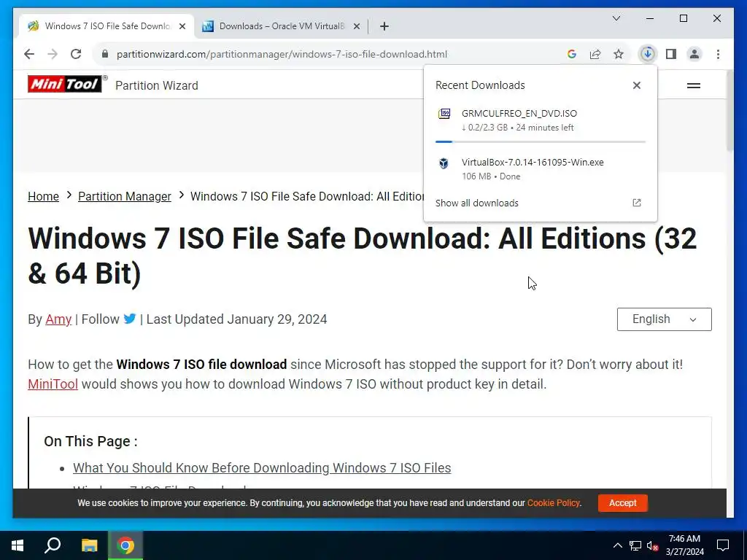747x560 pixels.
Task: Close the Recent Downloads popup
Action: [636, 85]
